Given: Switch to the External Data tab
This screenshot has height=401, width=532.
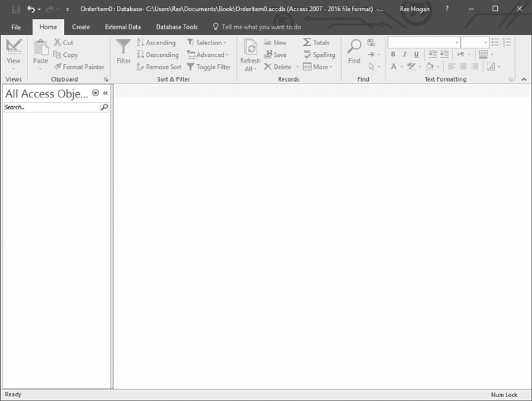Looking at the screenshot, I should point(123,27).
